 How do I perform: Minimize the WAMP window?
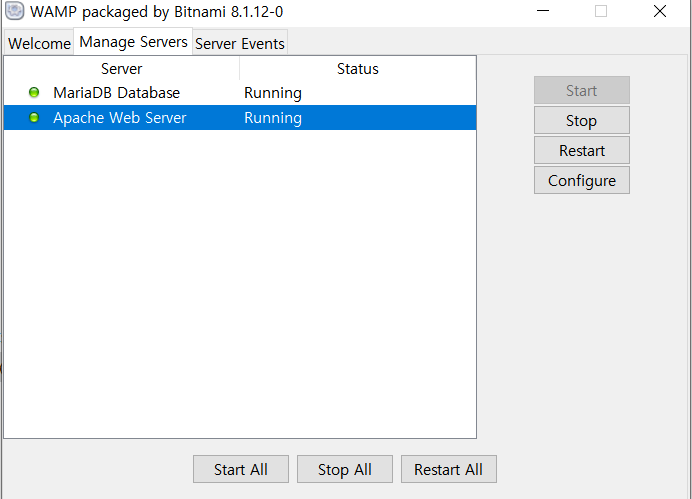pyautogui.click(x=543, y=11)
